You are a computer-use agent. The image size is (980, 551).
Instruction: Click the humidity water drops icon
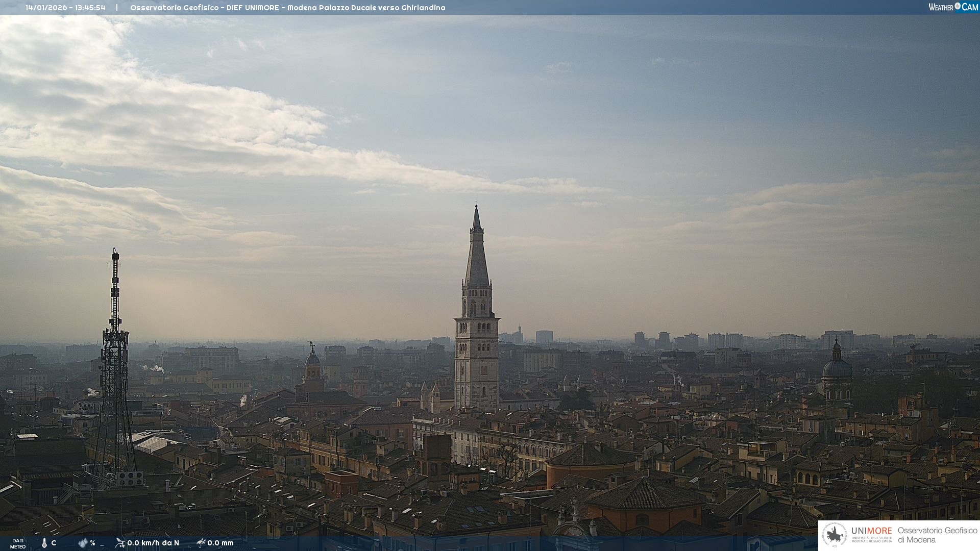click(83, 543)
